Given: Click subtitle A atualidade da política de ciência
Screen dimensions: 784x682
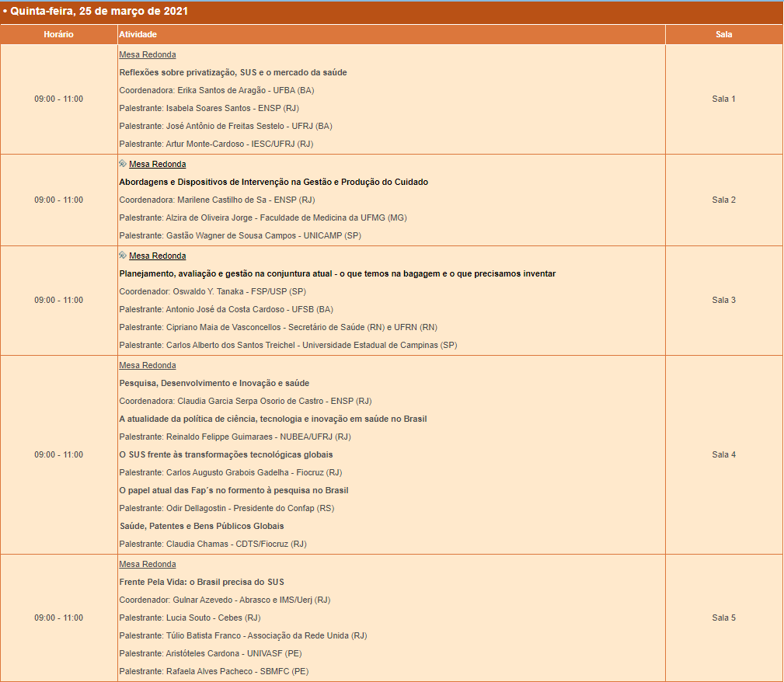Looking at the screenshot, I should 273,419.
